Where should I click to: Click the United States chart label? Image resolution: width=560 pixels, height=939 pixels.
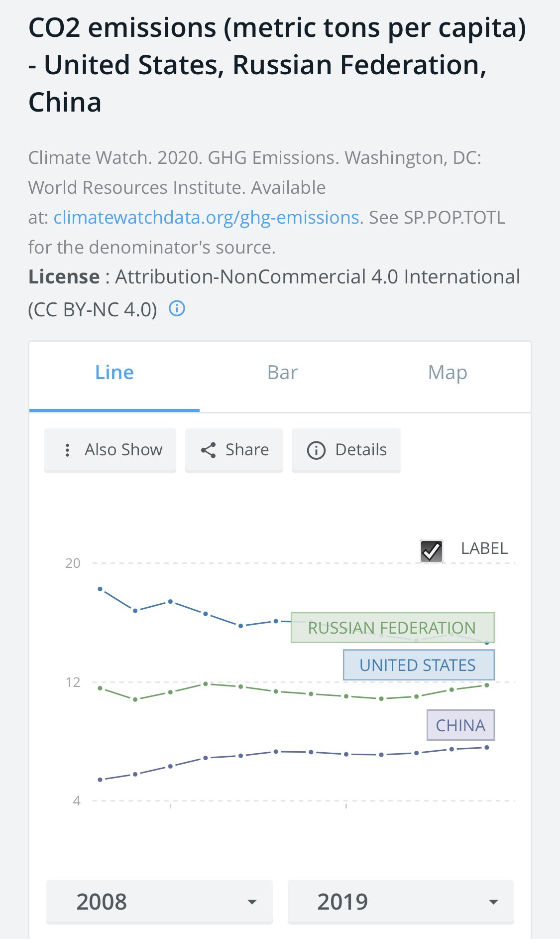[x=419, y=665]
